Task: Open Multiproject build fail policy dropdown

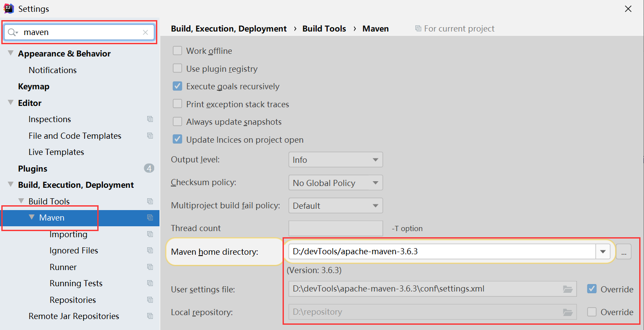Action: [336, 206]
